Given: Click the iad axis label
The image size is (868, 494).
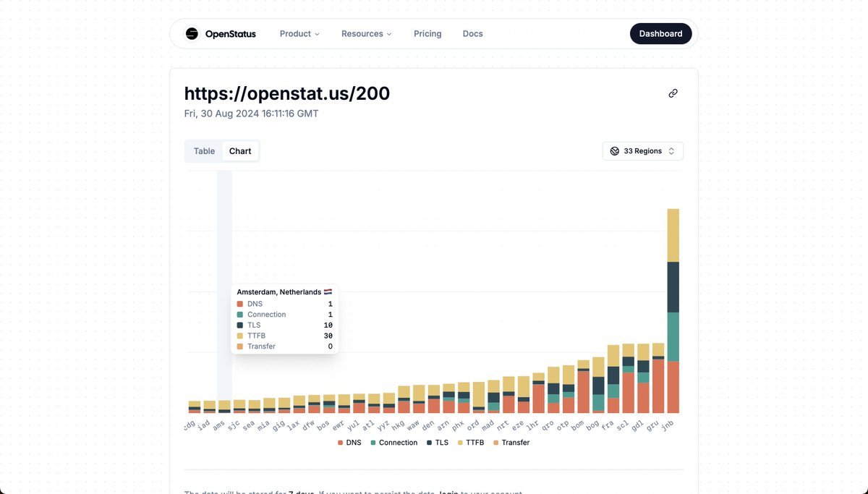Looking at the screenshot, I should pos(205,425).
